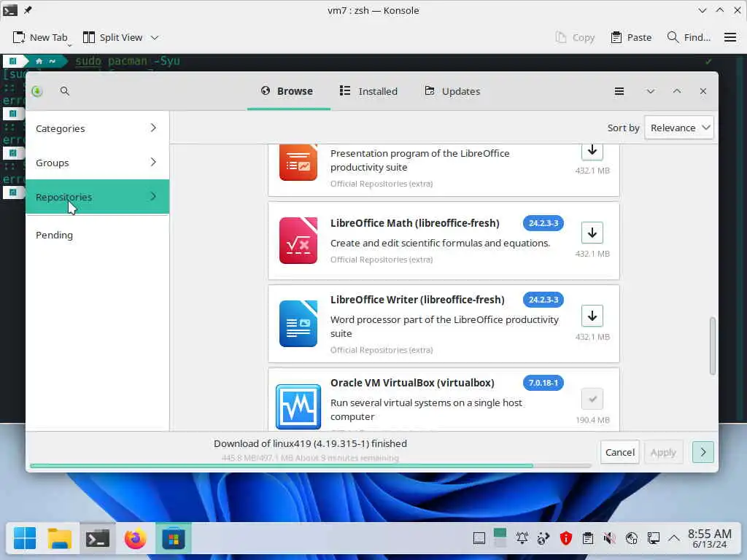Click the virtual desktop pager in tray
This screenshot has height=560, width=747.
click(x=500, y=538)
